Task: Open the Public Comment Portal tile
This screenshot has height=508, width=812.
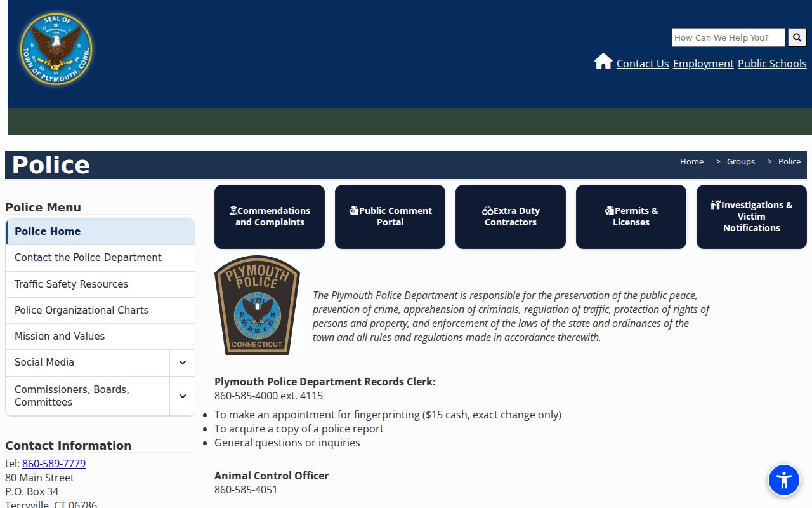Action: tap(390, 217)
